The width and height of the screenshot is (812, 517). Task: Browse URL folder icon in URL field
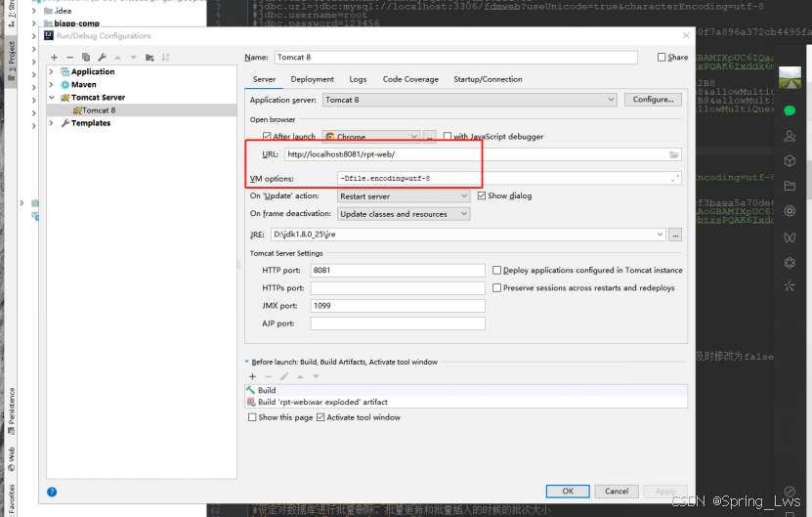pos(673,154)
